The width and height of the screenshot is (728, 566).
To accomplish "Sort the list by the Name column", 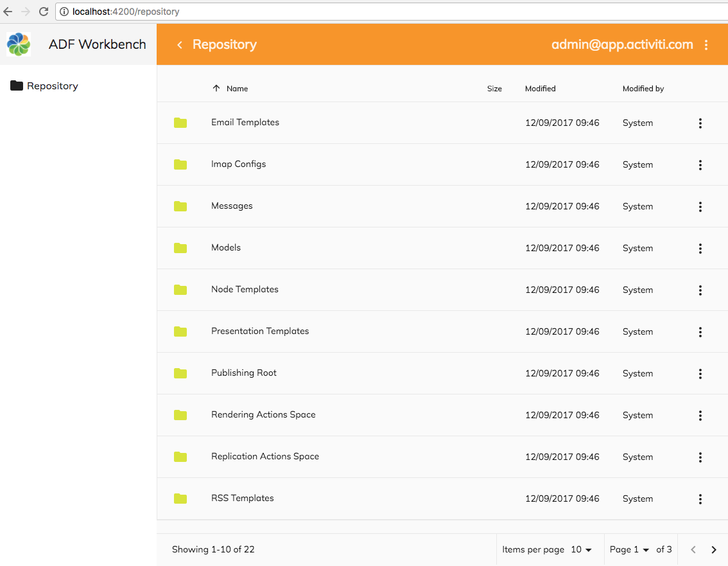I will [237, 89].
